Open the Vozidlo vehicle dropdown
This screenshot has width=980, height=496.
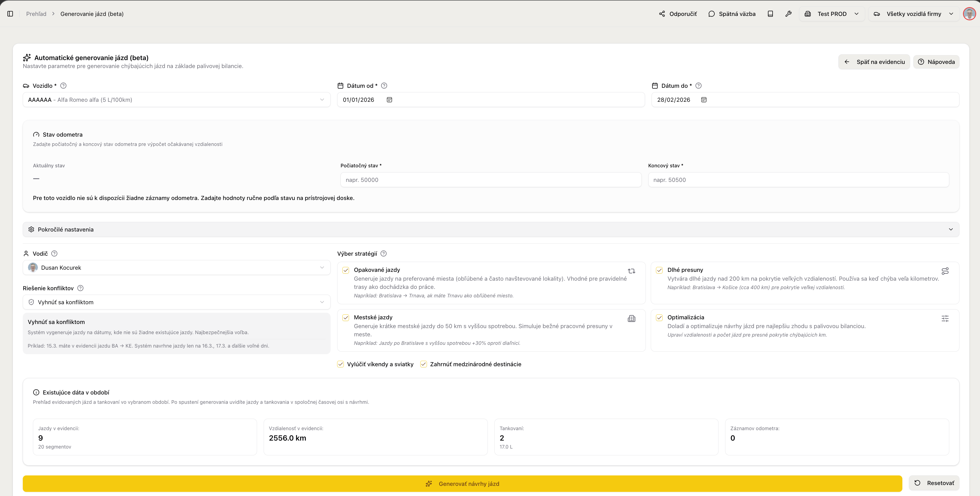tap(176, 100)
